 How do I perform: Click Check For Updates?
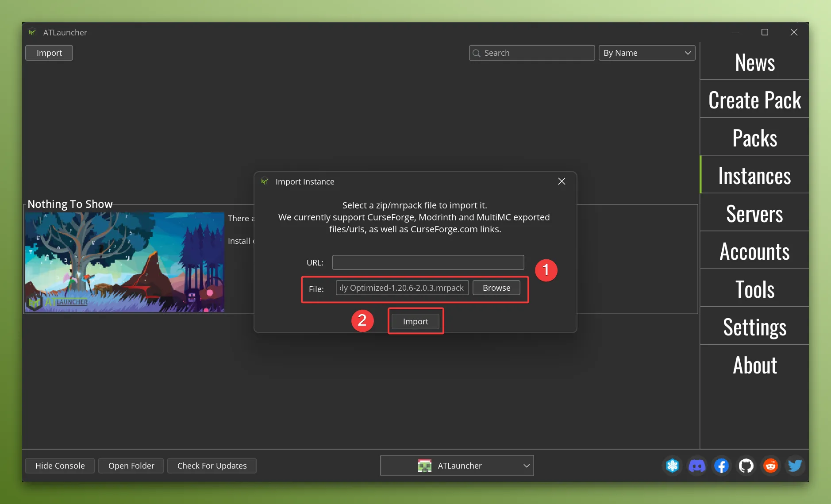pyautogui.click(x=212, y=466)
